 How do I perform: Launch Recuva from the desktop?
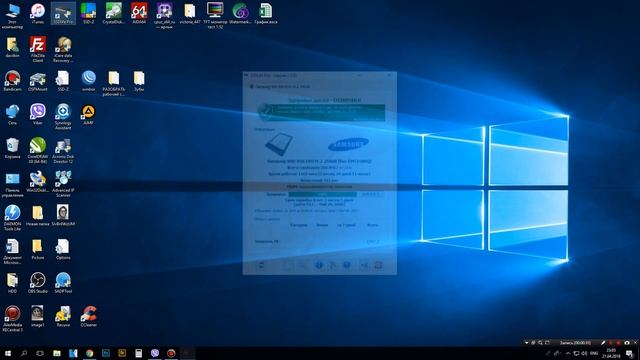click(x=63, y=317)
